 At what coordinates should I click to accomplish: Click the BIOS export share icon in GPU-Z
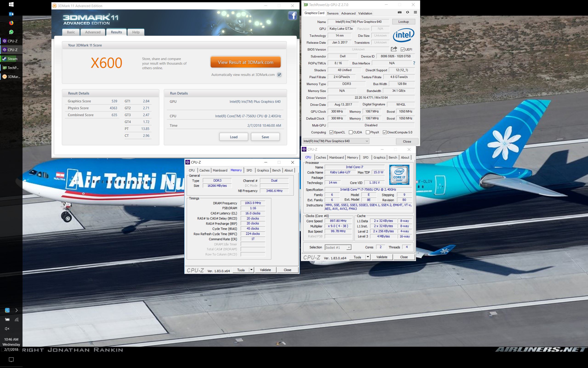pyautogui.click(x=394, y=49)
